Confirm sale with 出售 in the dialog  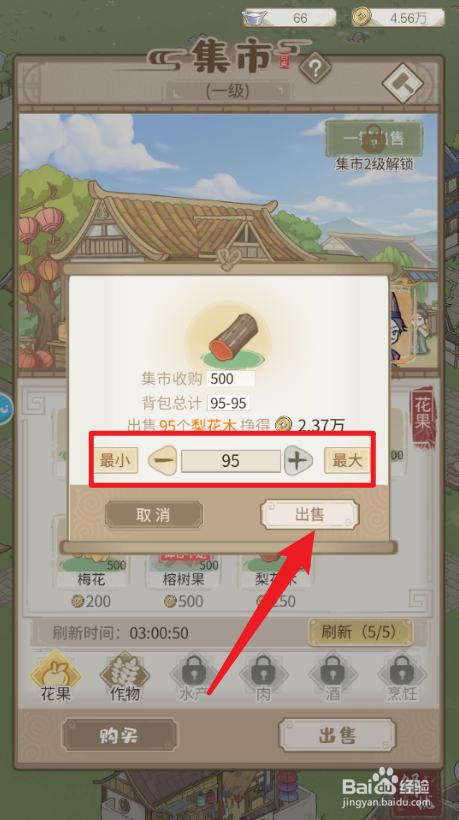(x=309, y=515)
